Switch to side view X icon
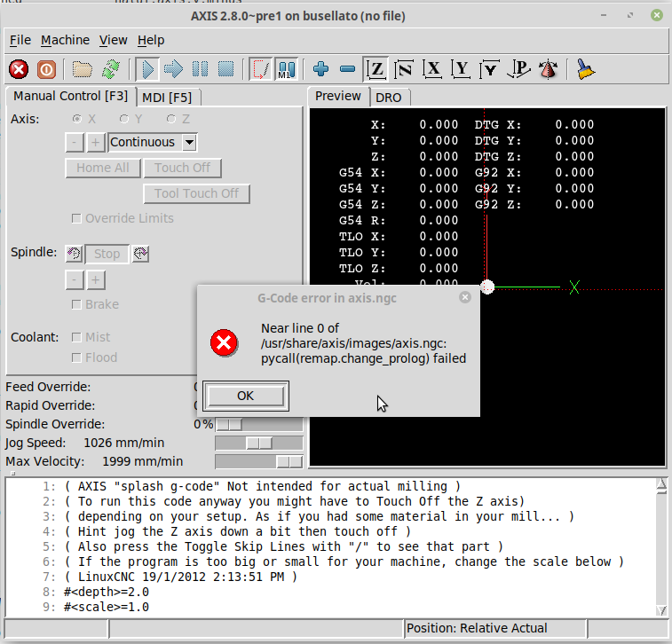 point(432,69)
